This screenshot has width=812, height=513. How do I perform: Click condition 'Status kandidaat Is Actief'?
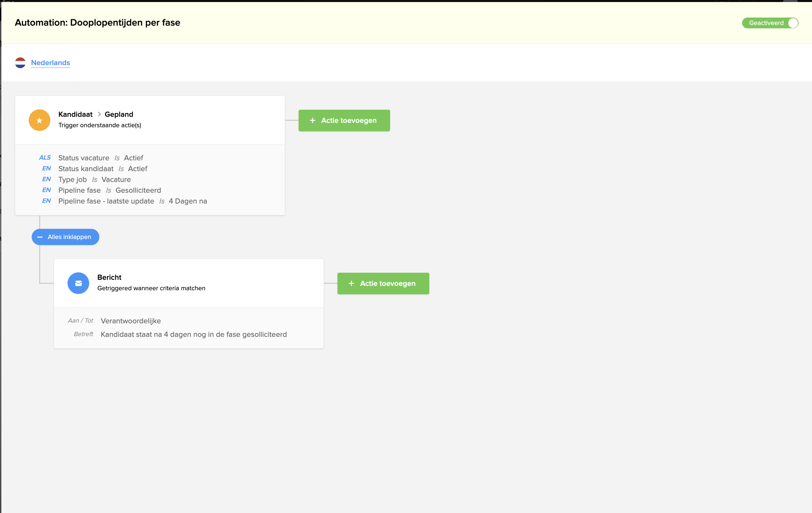(103, 169)
